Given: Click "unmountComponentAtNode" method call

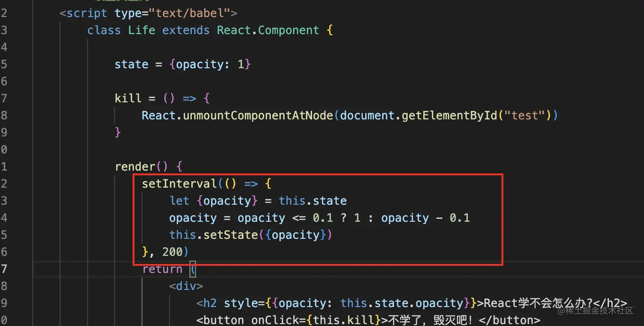Looking at the screenshot, I should tap(258, 115).
